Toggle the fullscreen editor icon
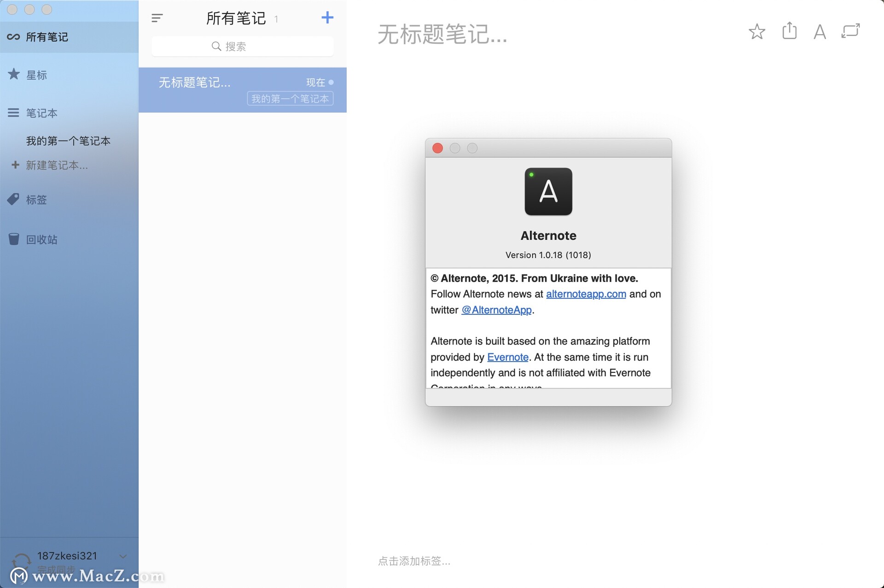The height and width of the screenshot is (588, 884). tap(850, 31)
